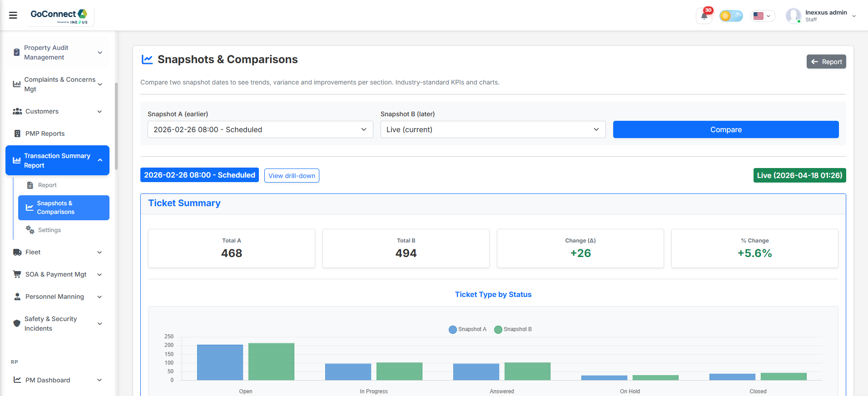The height and width of the screenshot is (396, 868).
Task: Click the Closed Snapshot A blue bar
Action: pos(732,377)
